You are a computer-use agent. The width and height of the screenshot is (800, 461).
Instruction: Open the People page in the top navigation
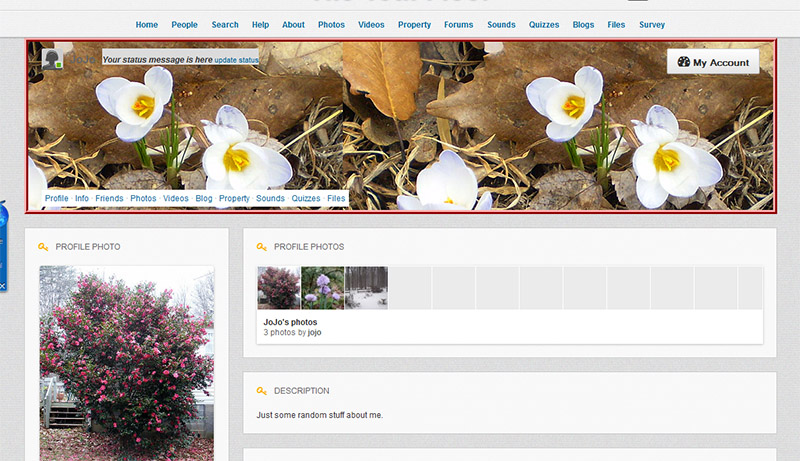184,25
